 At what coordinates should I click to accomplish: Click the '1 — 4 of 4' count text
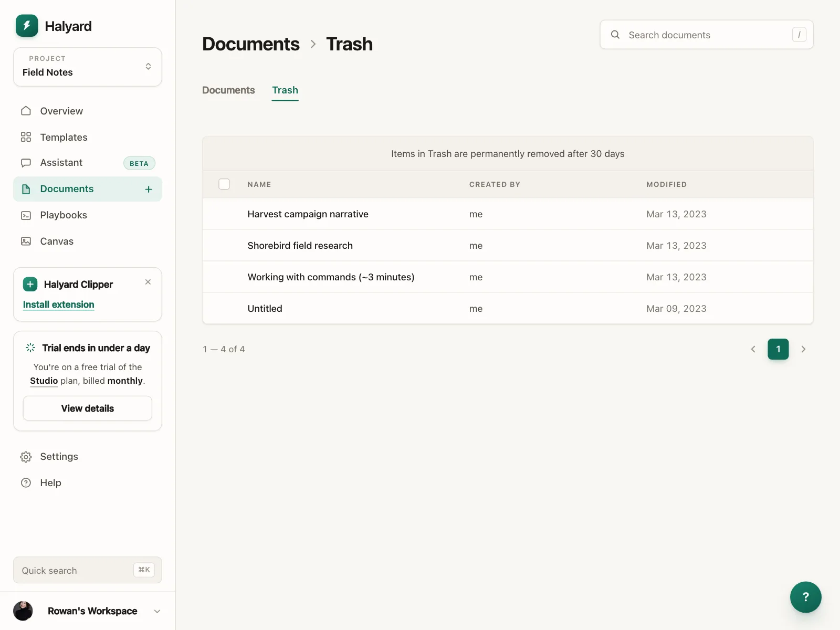point(224,349)
